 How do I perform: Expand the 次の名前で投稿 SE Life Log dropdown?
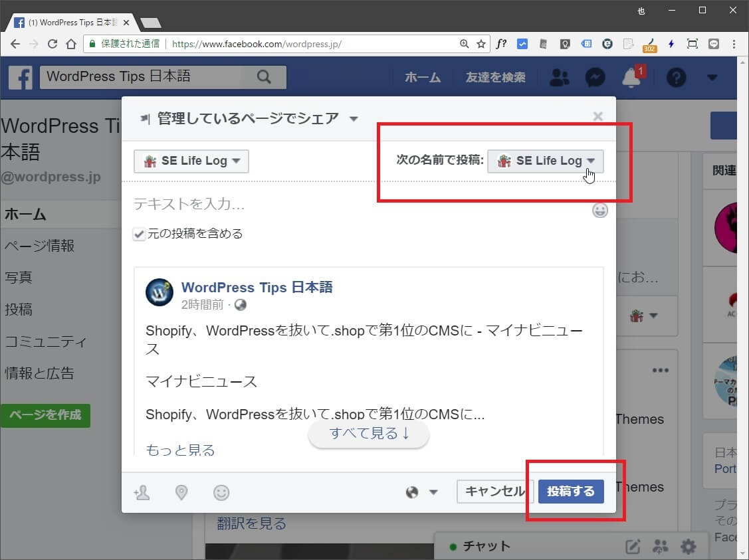(x=545, y=161)
